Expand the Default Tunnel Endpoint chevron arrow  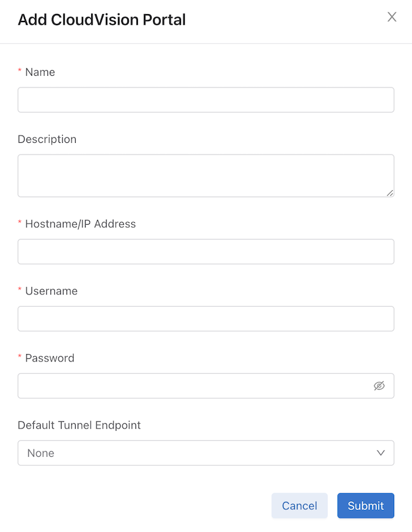pyautogui.click(x=381, y=453)
